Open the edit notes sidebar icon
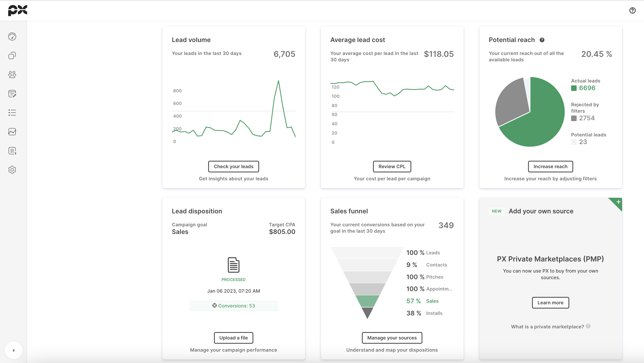This screenshot has height=363, width=644. [x=12, y=94]
